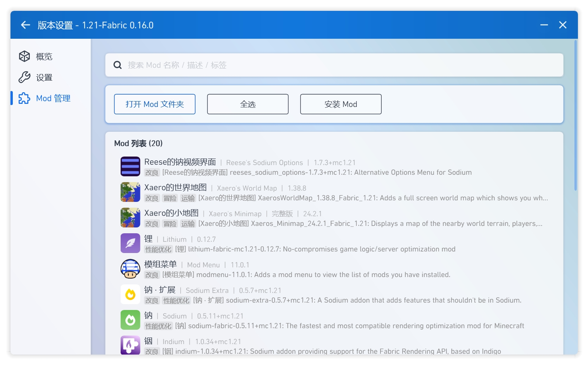This screenshot has height=365, width=588.
Task: Select the 模组菜单 mod title
Action: (x=161, y=264)
